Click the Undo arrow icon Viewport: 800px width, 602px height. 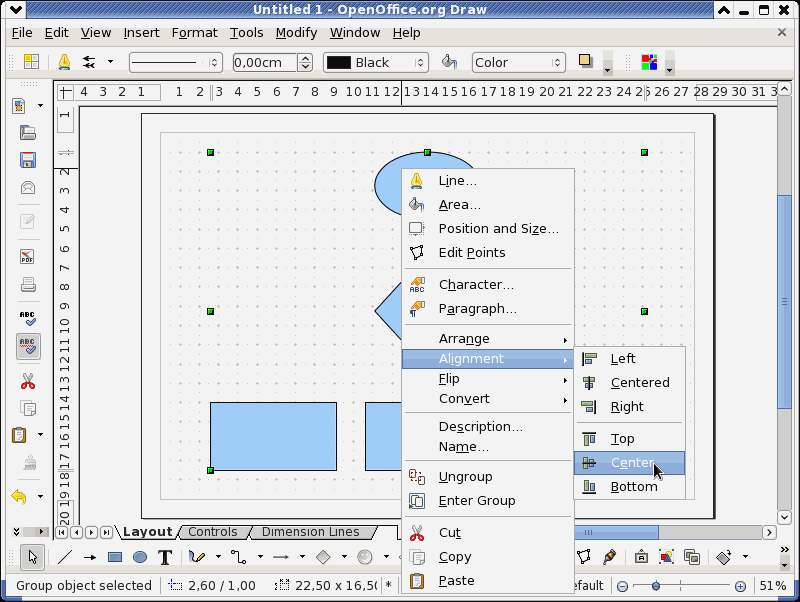point(19,496)
